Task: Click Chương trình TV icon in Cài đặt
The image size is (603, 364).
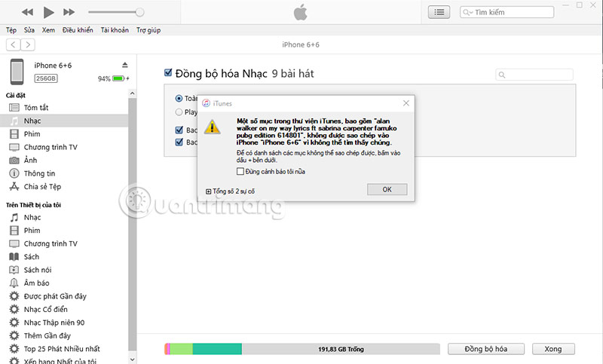Action: 14,147
